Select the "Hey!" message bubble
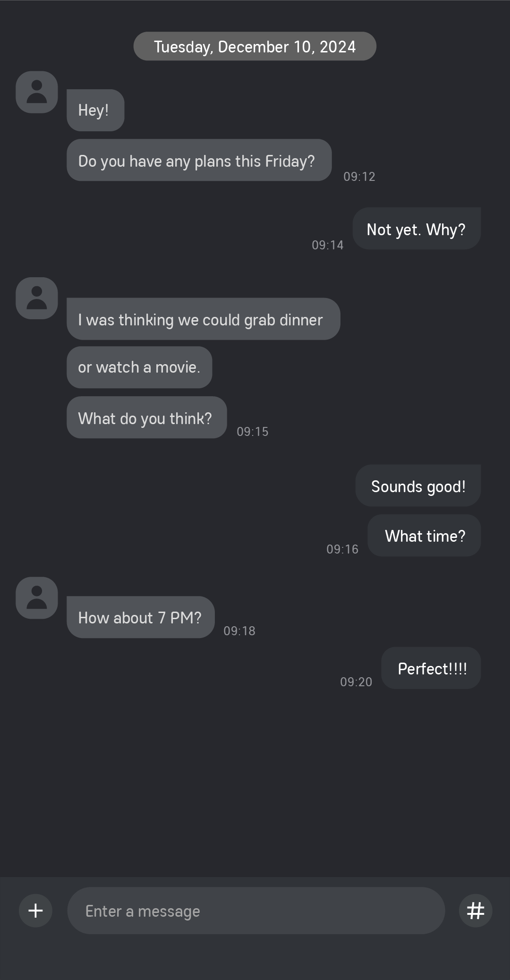Image resolution: width=510 pixels, height=980 pixels. pyautogui.click(x=95, y=110)
